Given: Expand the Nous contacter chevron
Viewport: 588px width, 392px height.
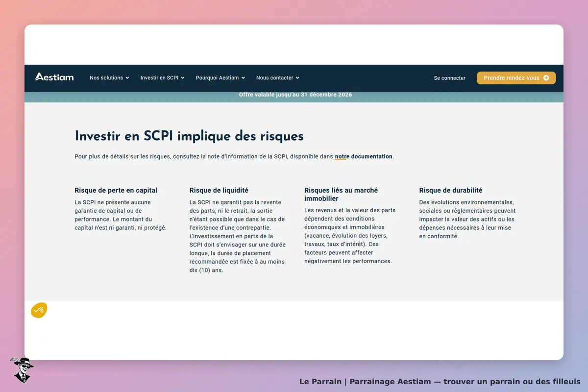Looking at the screenshot, I should coord(297,78).
